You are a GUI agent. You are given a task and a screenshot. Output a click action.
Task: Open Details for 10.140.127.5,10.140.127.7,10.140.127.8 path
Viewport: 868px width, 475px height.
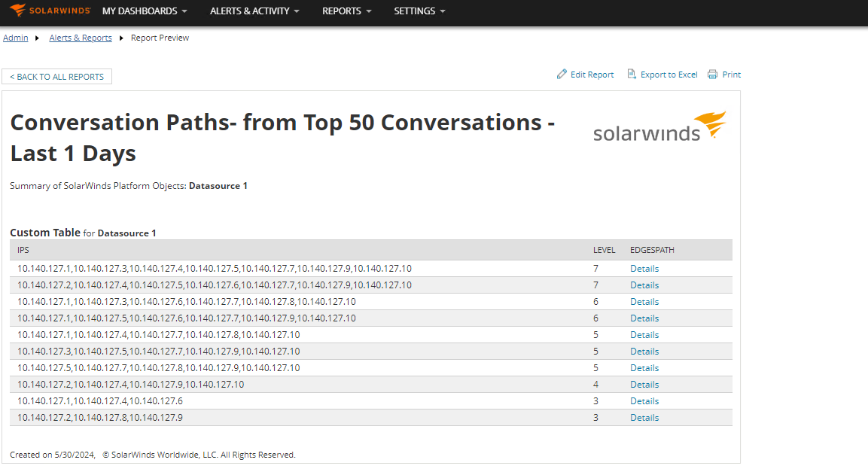pyautogui.click(x=644, y=368)
